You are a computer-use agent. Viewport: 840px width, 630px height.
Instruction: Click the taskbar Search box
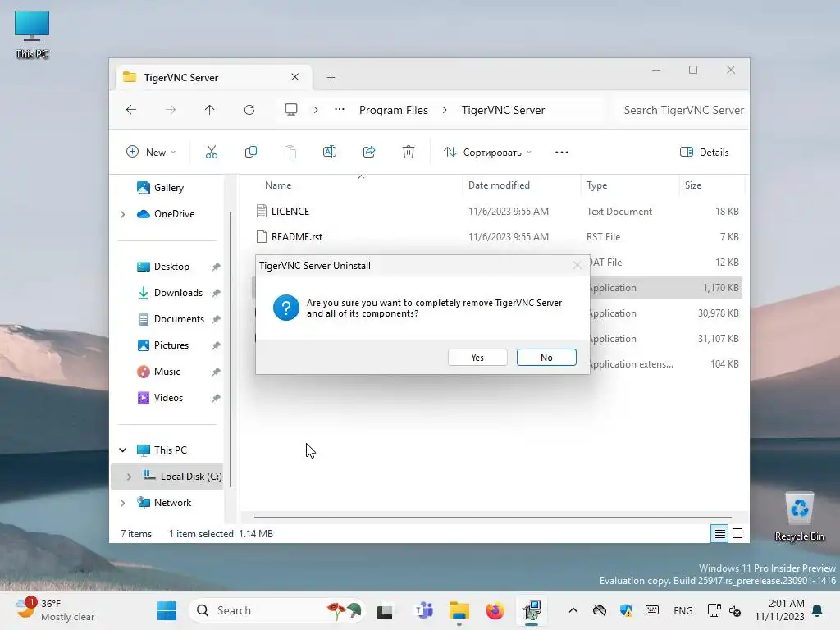pyautogui.click(x=277, y=610)
